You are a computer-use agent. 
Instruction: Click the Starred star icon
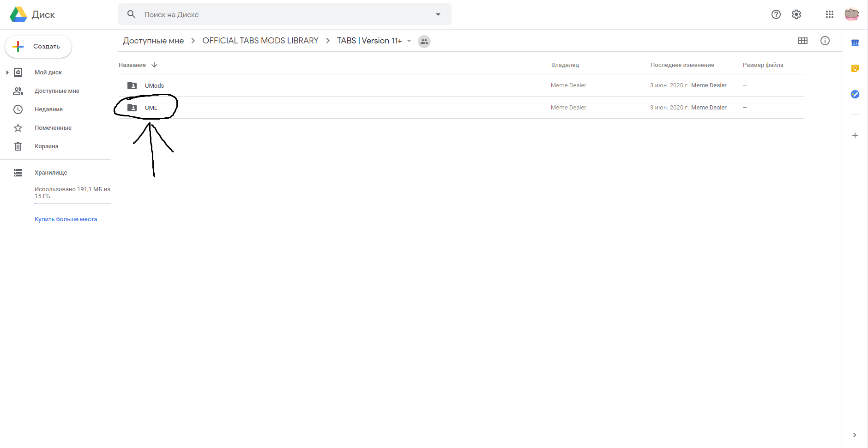point(18,128)
